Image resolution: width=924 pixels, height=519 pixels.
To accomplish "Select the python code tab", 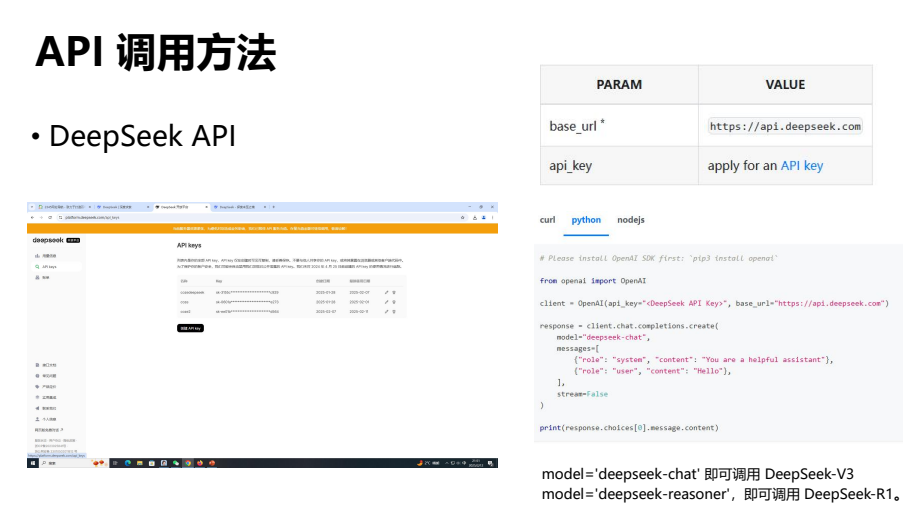I will click(586, 220).
